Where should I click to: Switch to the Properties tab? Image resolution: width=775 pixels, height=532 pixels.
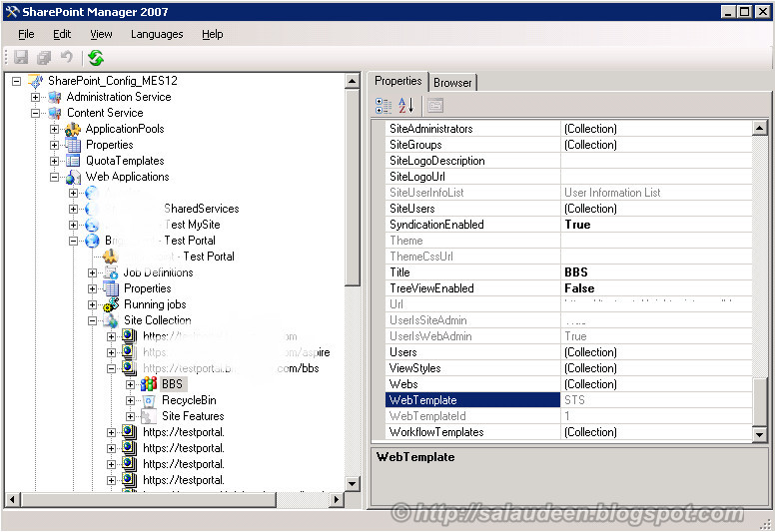[x=397, y=81]
